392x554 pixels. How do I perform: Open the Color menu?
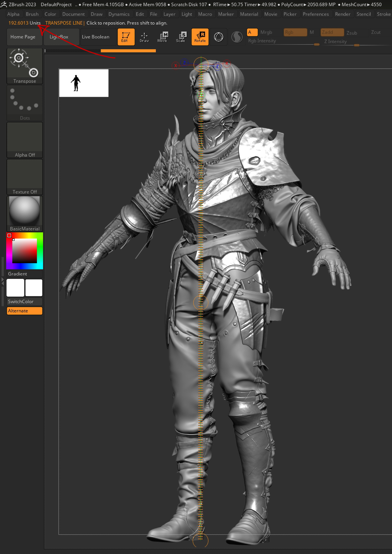point(50,14)
